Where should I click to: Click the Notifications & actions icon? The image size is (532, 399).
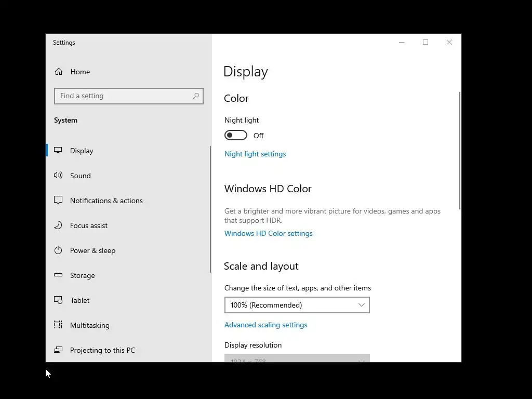pyautogui.click(x=58, y=200)
